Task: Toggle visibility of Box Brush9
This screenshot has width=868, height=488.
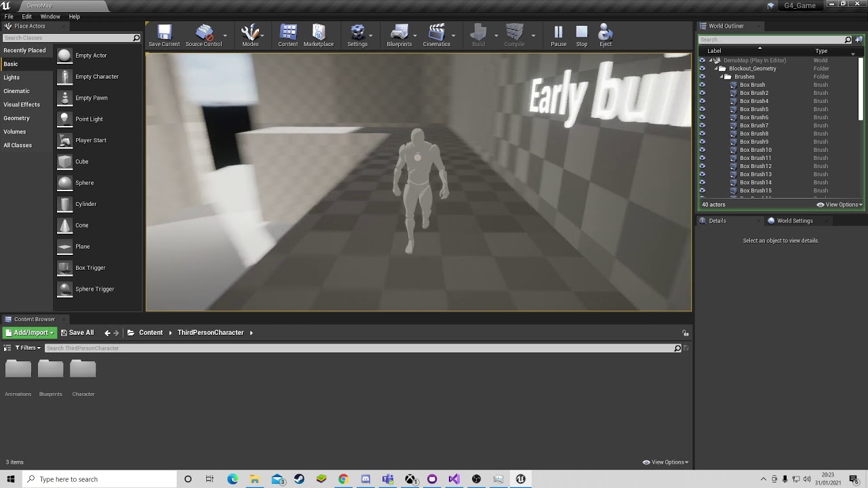Action: click(702, 142)
